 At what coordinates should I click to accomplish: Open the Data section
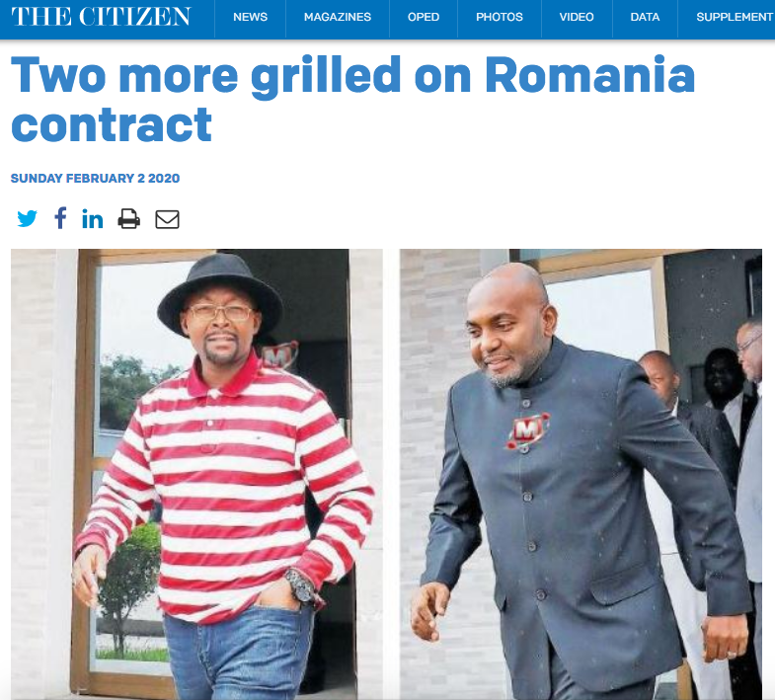[645, 18]
